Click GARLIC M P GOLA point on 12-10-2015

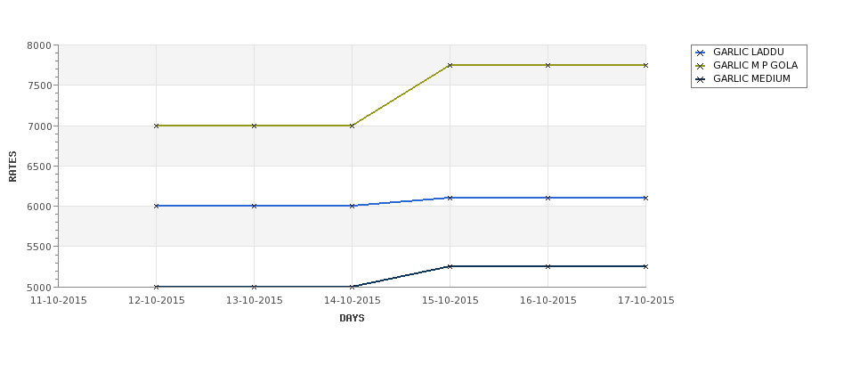[x=156, y=126]
